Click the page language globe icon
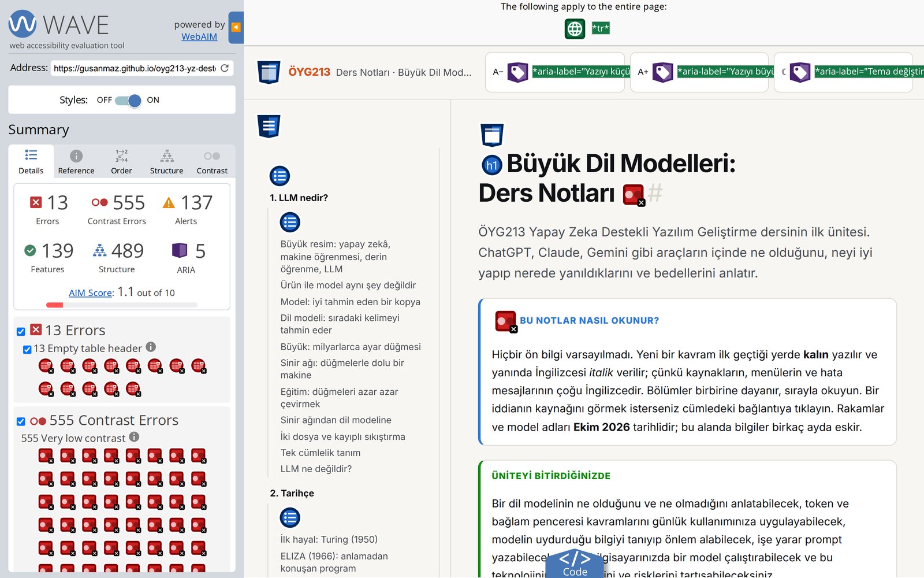This screenshot has width=924, height=578. 575,28
